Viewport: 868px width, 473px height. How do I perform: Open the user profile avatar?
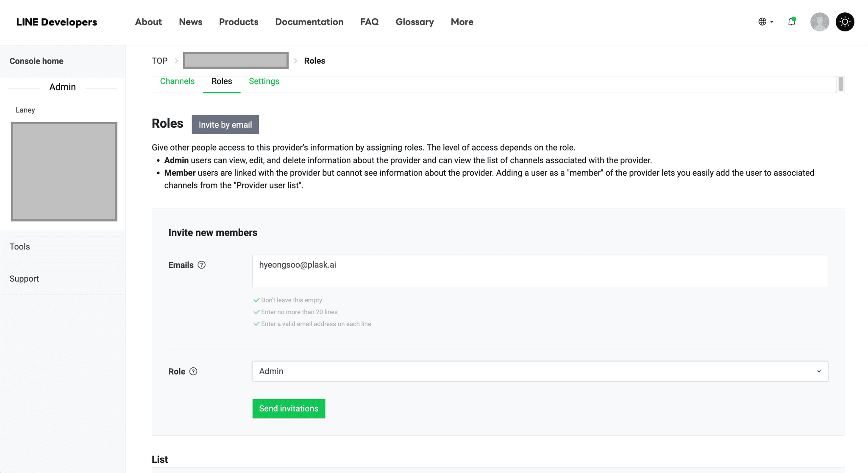tap(820, 22)
